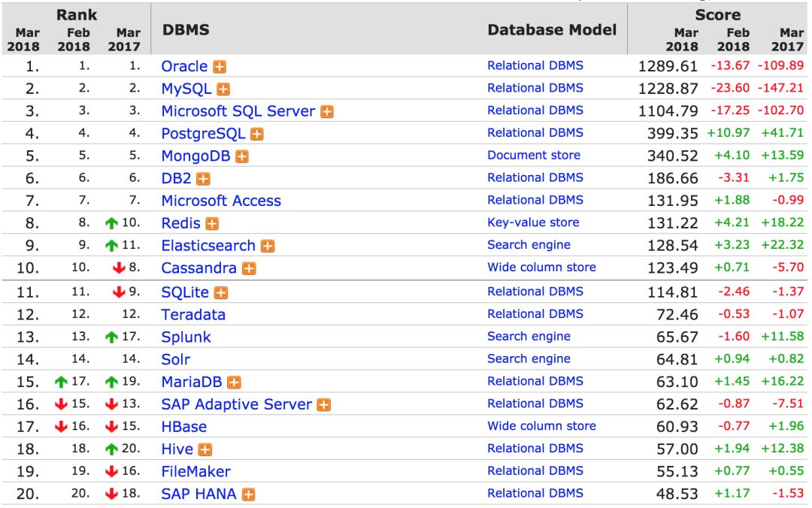Click the orange plus icon beside PostgreSQL
This screenshot has height=508, width=812.
point(257,135)
